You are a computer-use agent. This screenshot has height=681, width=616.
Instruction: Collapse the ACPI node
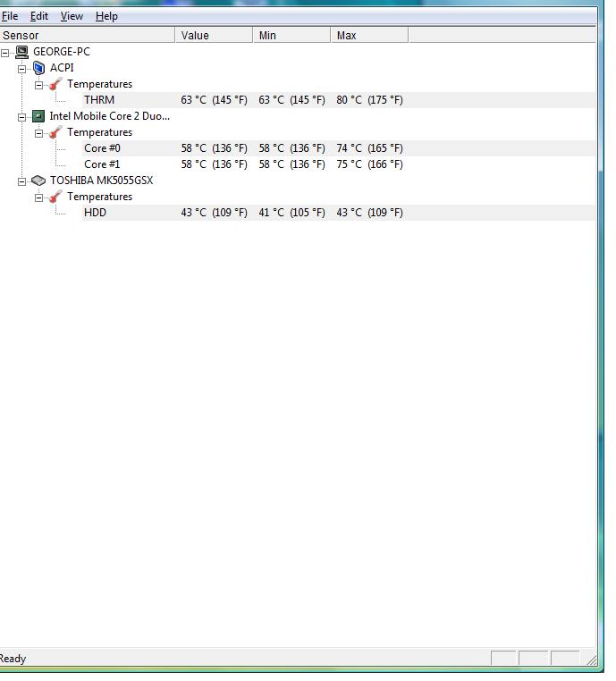[x=21, y=69]
